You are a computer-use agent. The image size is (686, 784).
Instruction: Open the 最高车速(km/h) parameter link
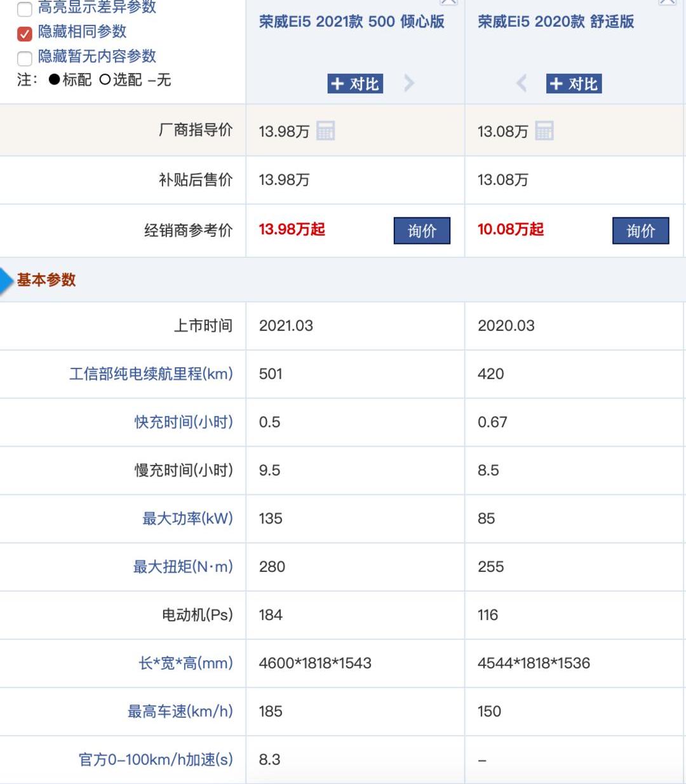coord(180,712)
